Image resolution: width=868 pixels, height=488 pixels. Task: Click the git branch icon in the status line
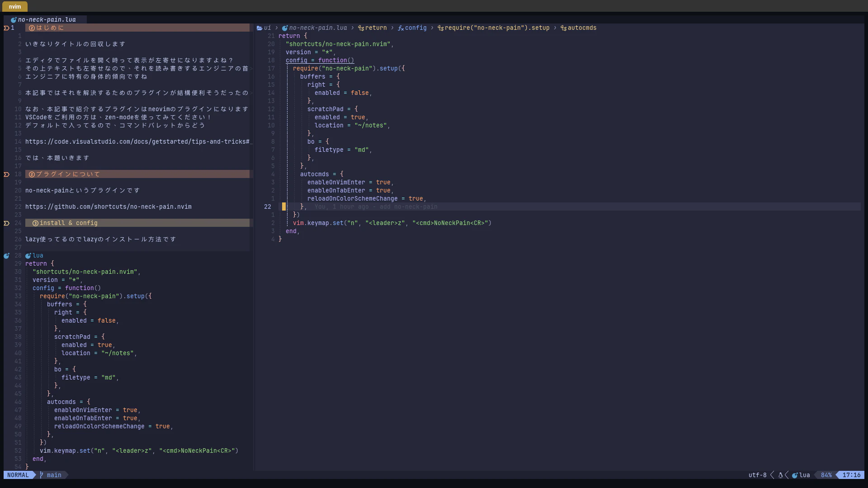coord(42,475)
